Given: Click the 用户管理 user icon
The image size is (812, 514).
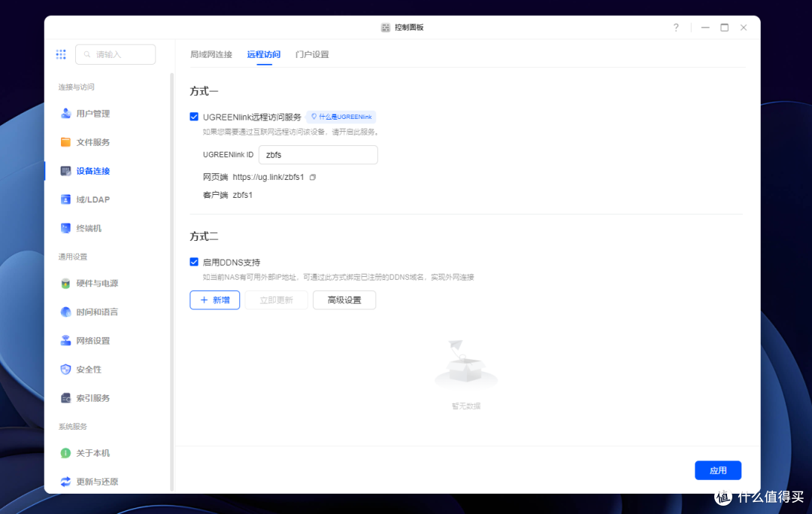Looking at the screenshot, I should (x=65, y=114).
